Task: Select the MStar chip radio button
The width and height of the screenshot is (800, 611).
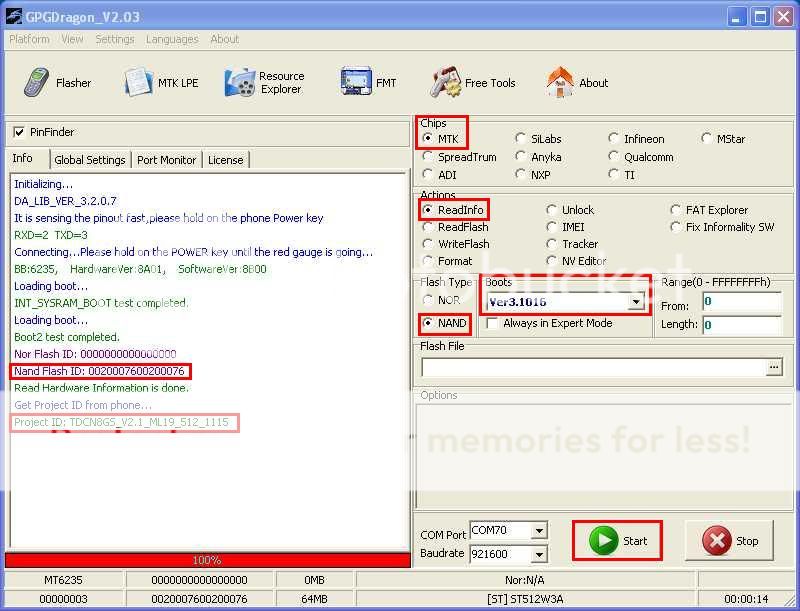Action: tap(706, 138)
